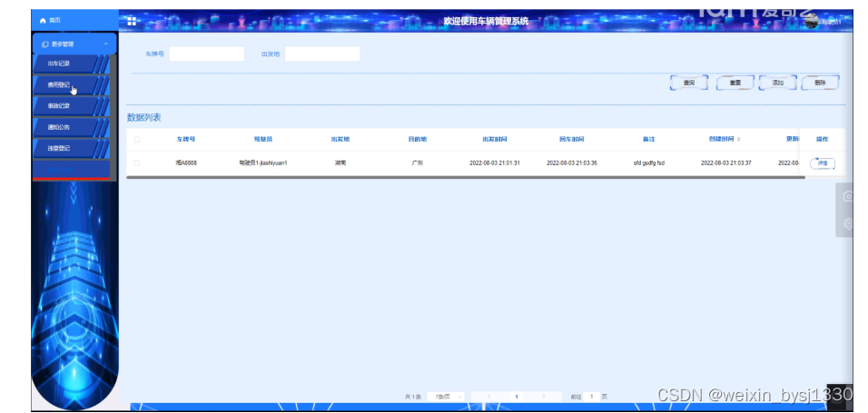Screen dimensions: 868x413
Task: Tick the select-all checkbox in table header
Action: pos(137,140)
